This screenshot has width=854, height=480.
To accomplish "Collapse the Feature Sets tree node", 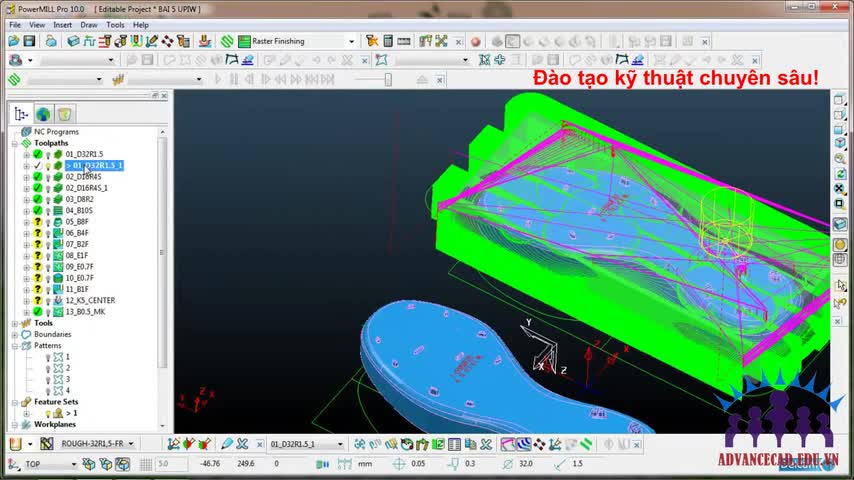I will [x=15, y=402].
